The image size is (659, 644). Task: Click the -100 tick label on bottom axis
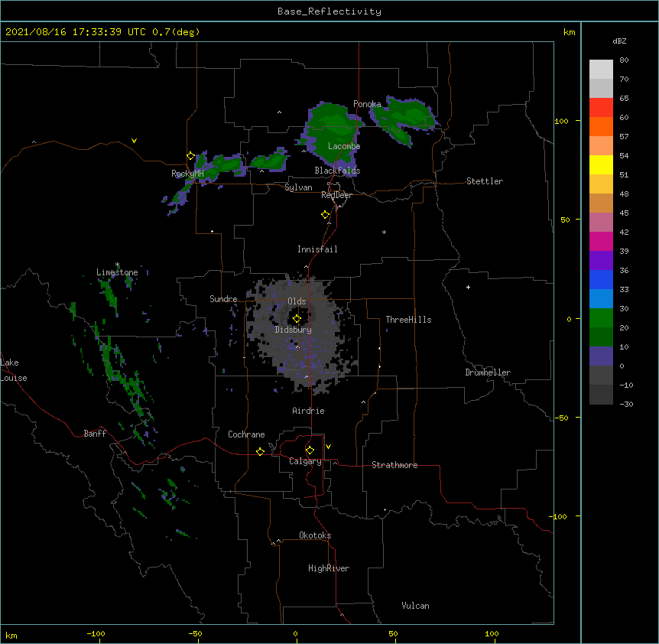pos(96,633)
